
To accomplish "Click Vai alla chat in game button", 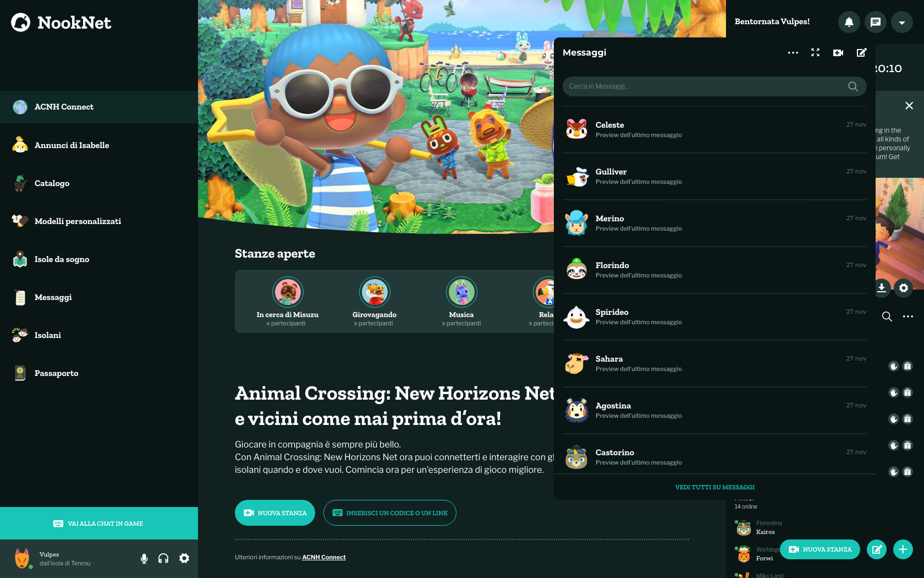I will [x=99, y=524].
